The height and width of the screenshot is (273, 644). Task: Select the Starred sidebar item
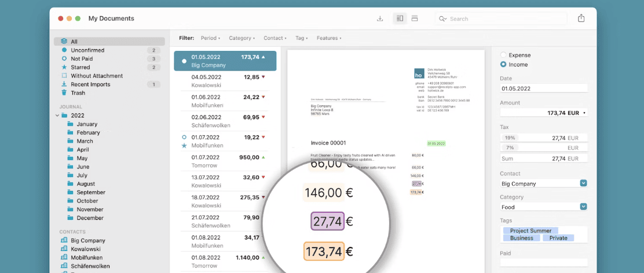tap(109, 67)
